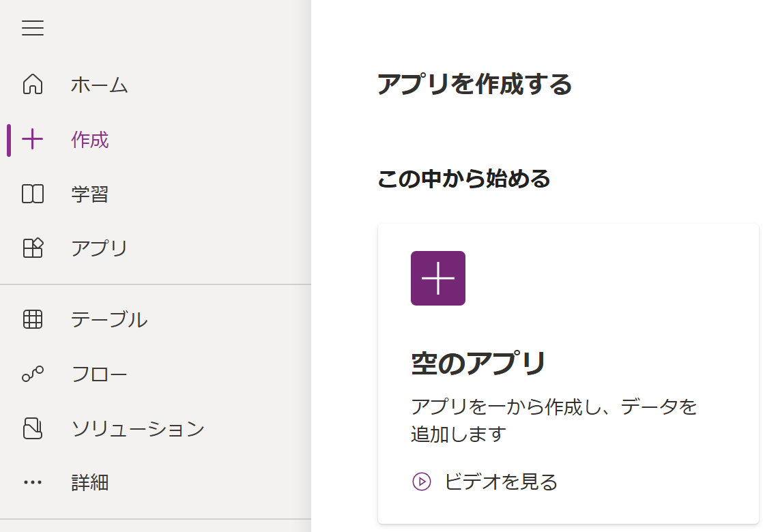Viewport: 763px width, 532px height.
Task: Click the purple plus blank app tile
Action: pyautogui.click(x=438, y=278)
